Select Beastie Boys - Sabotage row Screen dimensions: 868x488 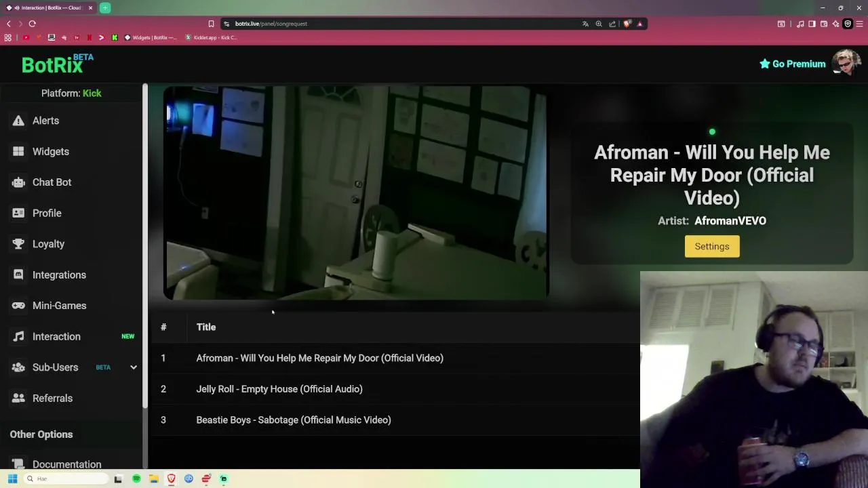pyautogui.click(x=394, y=420)
